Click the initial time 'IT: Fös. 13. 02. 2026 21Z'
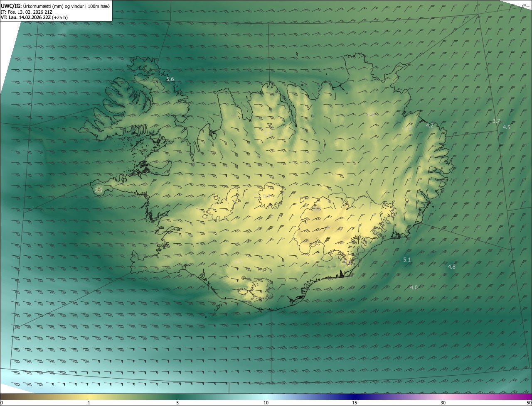Image resolution: width=532 pixels, height=406 pixels. pyautogui.click(x=26, y=12)
